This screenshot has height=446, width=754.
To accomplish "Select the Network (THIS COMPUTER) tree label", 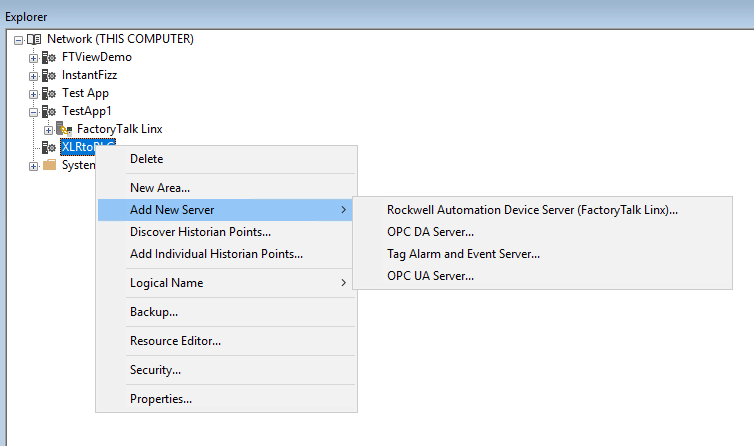I will click(120, 39).
